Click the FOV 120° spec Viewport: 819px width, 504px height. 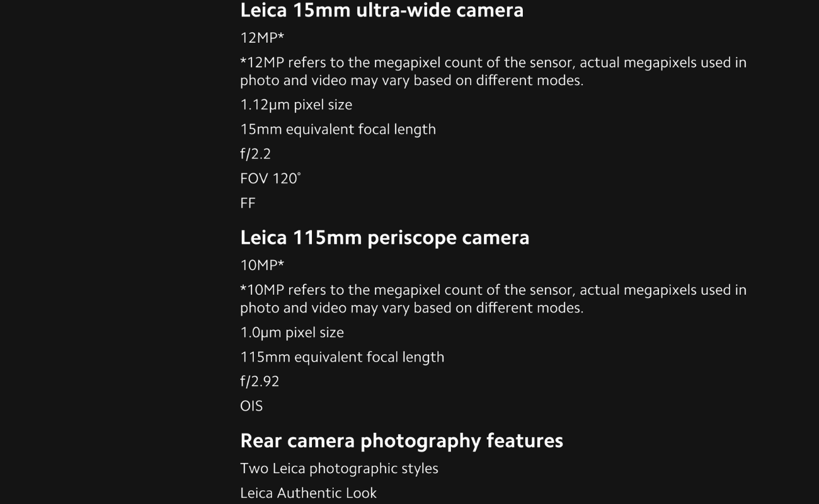(270, 178)
